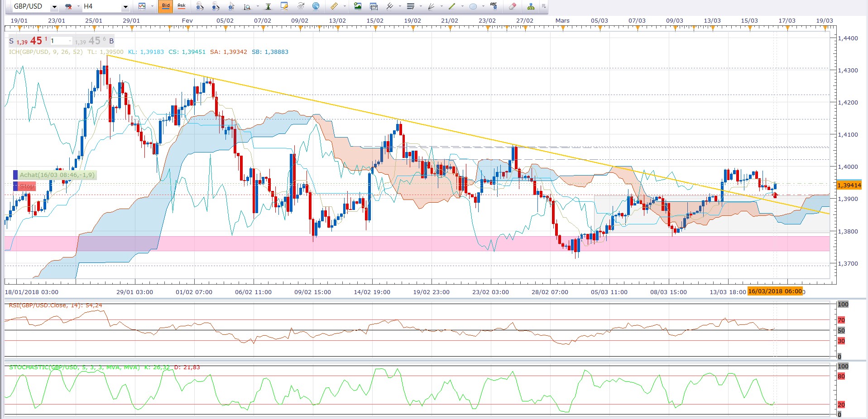Click the 1,3700 price axis label
This screenshot has width=868, height=419.
(x=848, y=263)
